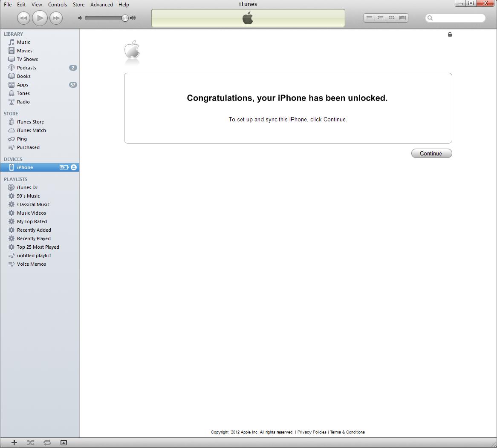Toggle repeat playback
Screen dimensions: 497x448
[47, 442]
